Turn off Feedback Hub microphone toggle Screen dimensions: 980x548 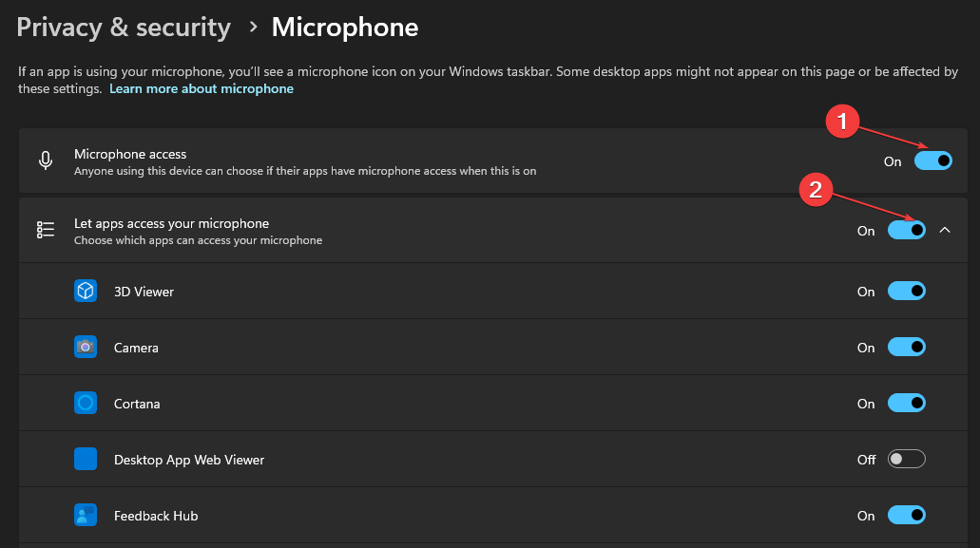[x=906, y=516]
